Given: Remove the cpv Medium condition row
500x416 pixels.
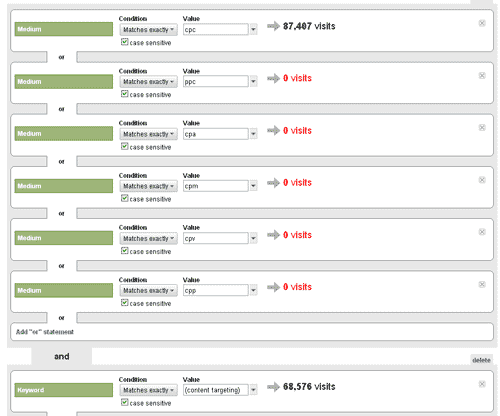Looking at the screenshot, I should pyautogui.click(x=482, y=232).
